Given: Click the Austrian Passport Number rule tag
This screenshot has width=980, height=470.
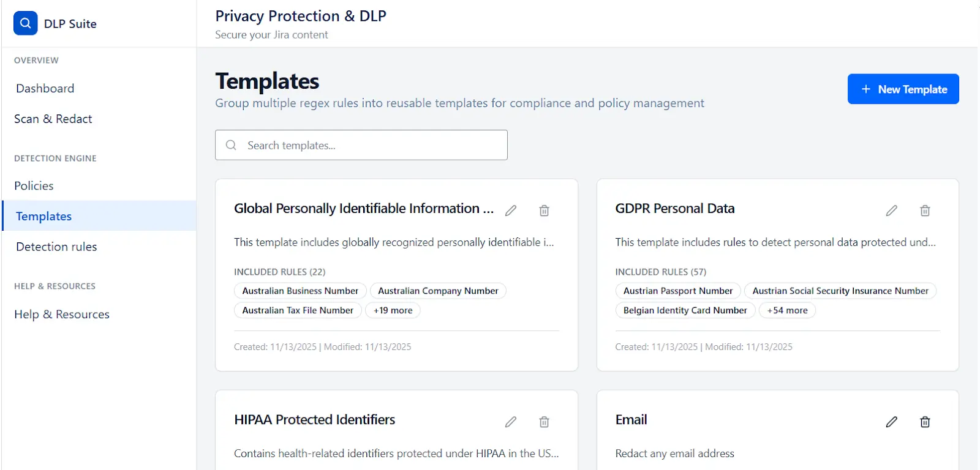Looking at the screenshot, I should click(x=678, y=291).
